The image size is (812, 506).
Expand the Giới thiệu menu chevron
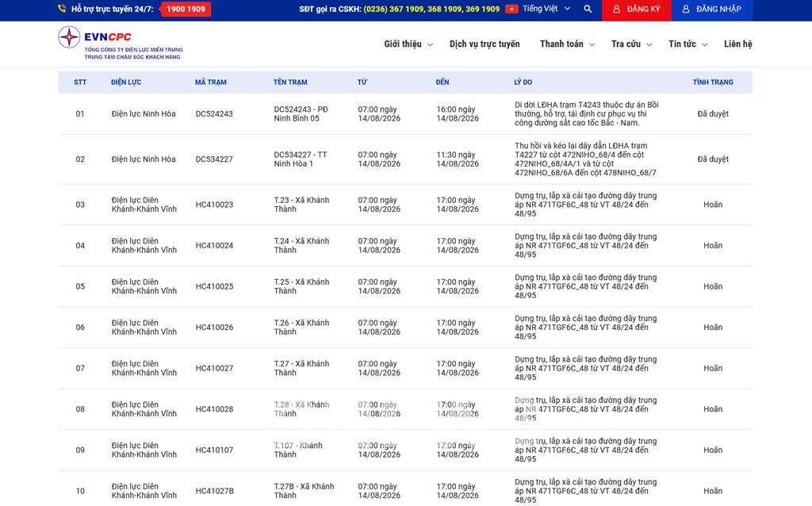point(430,44)
